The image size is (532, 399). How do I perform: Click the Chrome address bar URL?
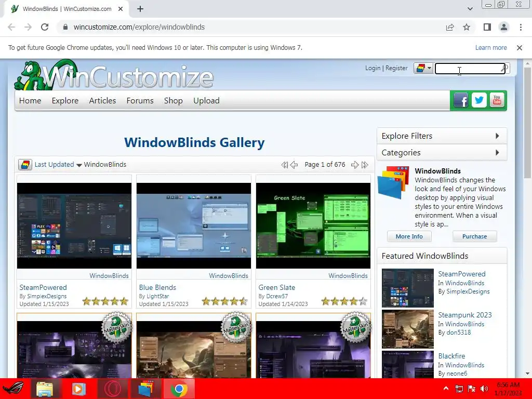[x=139, y=27]
